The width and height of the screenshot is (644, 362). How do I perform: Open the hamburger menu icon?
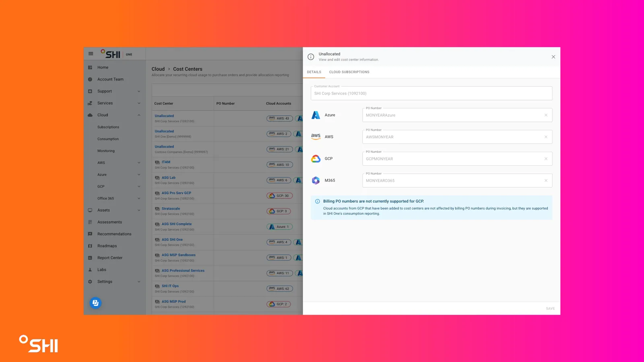tap(91, 54)
